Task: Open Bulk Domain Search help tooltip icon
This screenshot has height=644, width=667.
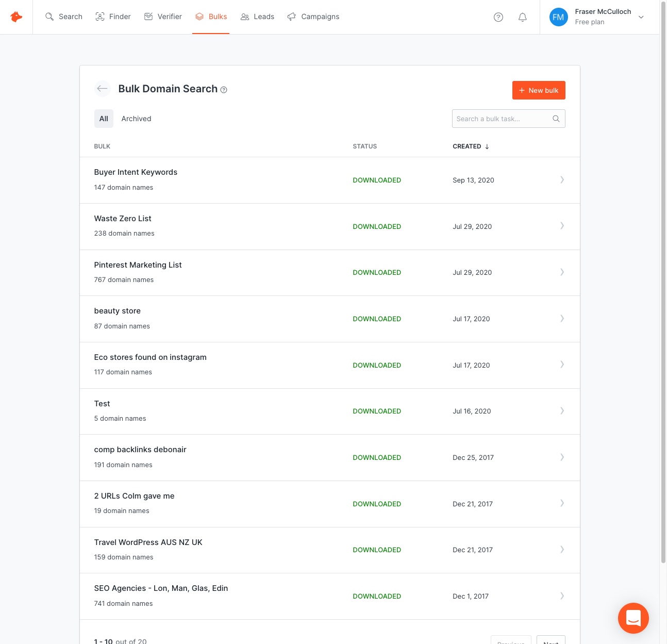Action: 224,89
